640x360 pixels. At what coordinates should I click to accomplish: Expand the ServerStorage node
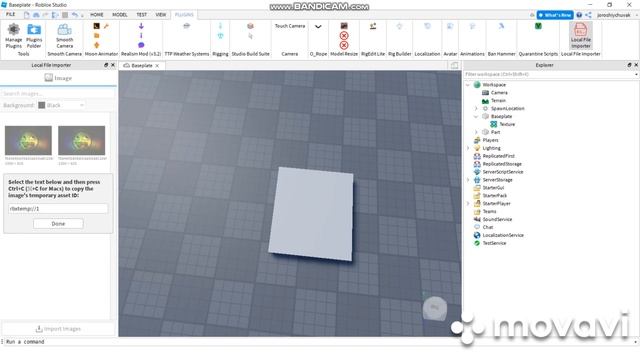[468, 180]
